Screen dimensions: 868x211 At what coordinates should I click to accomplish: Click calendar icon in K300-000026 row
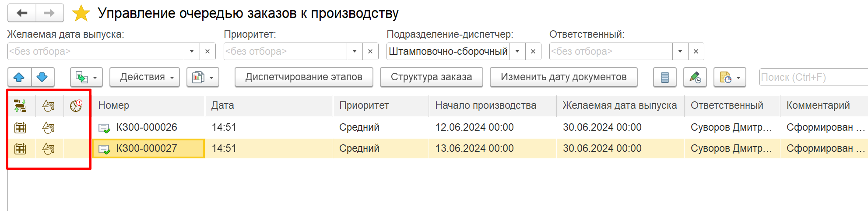pos(20,128)
